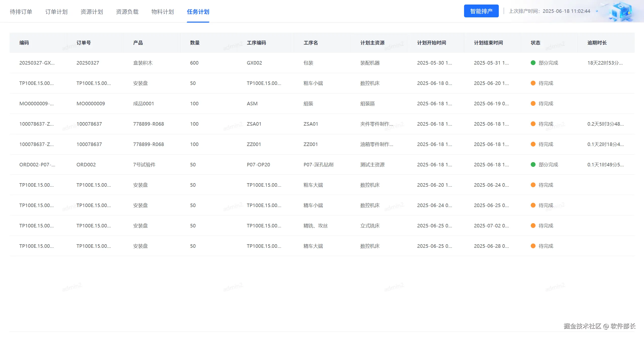The image size is (644, 338).
Task: Click orange status dot for 精车大端 row
Action: [533, 246]
